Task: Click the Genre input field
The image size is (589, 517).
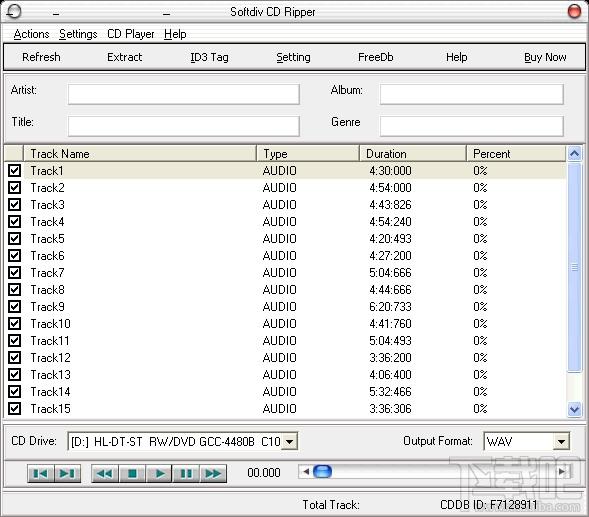Action: pyautogui.click(x=472, y=126)
